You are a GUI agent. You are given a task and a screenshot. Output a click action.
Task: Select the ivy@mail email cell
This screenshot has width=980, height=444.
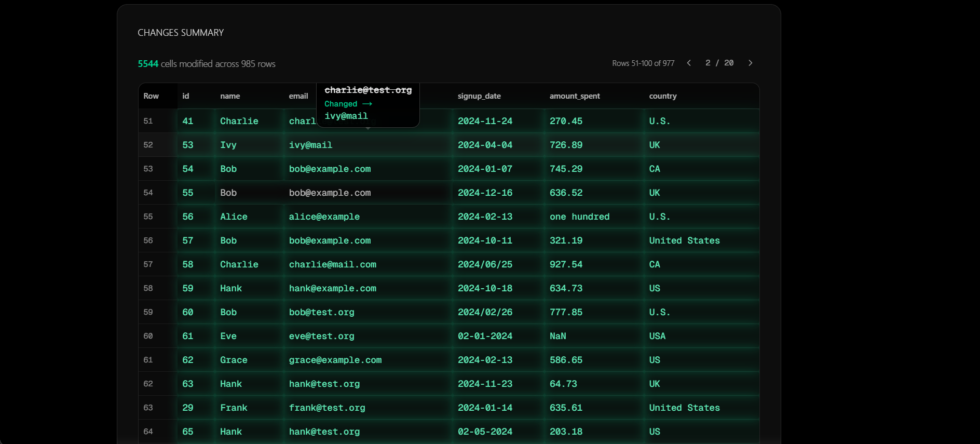[x=310, y=145]
